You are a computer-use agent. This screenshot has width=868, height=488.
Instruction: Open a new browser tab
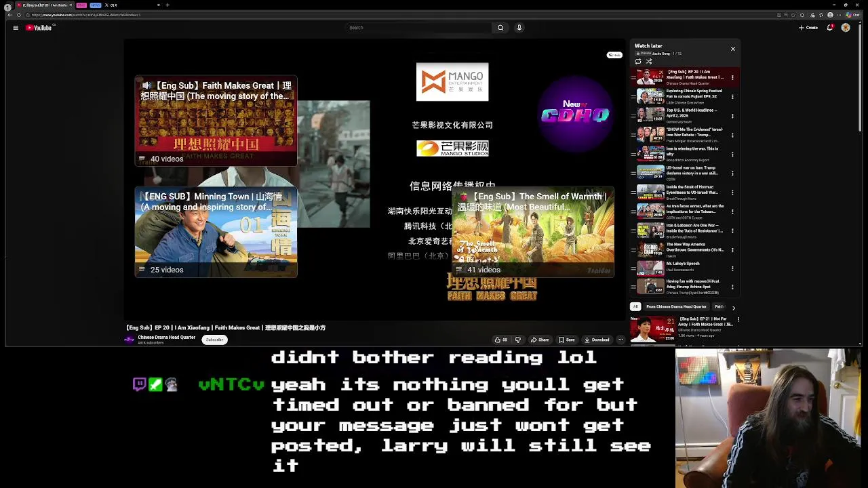coord(167,5)
